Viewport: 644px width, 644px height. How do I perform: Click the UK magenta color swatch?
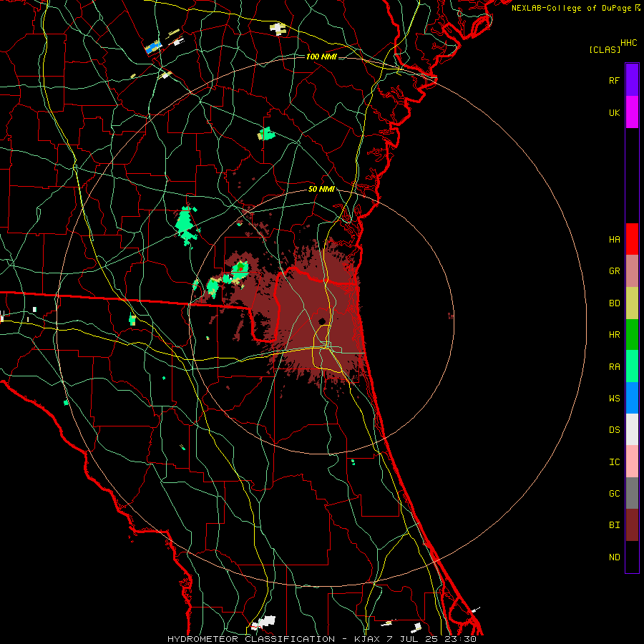pos(632,112)
